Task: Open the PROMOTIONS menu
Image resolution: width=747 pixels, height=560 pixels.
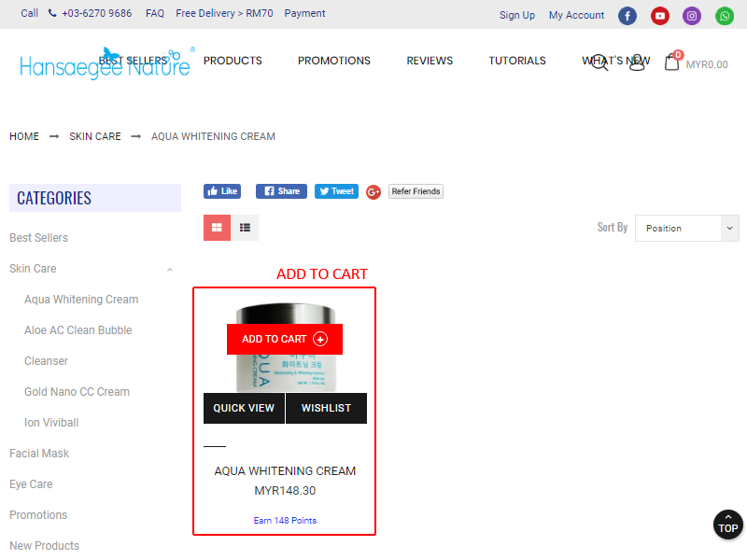Action: (x=334, y=61)
